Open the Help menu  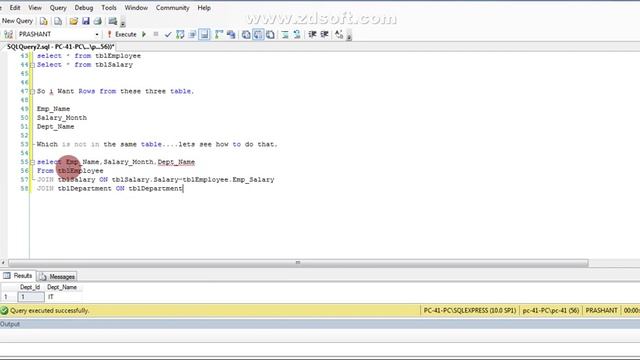point(204,8)
